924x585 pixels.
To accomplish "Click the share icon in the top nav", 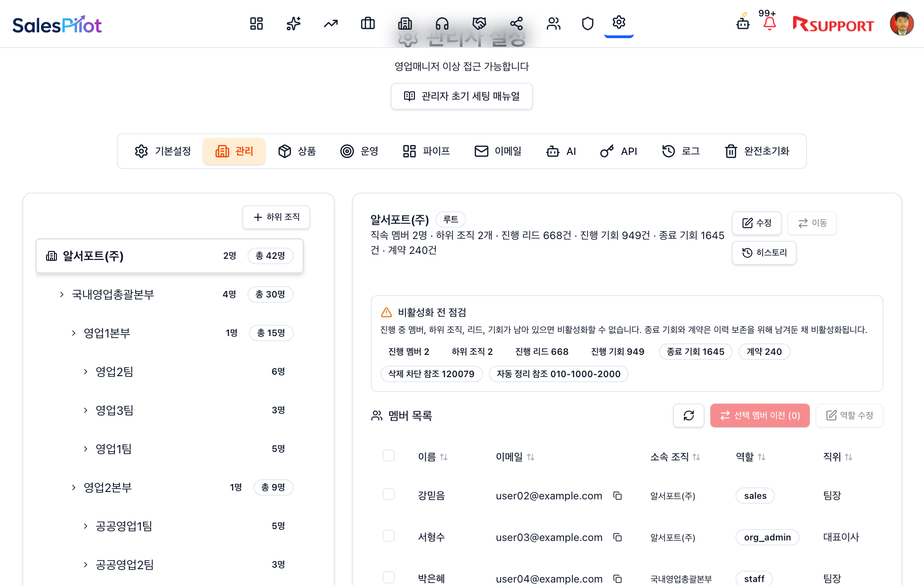I will tap(516, 23).
